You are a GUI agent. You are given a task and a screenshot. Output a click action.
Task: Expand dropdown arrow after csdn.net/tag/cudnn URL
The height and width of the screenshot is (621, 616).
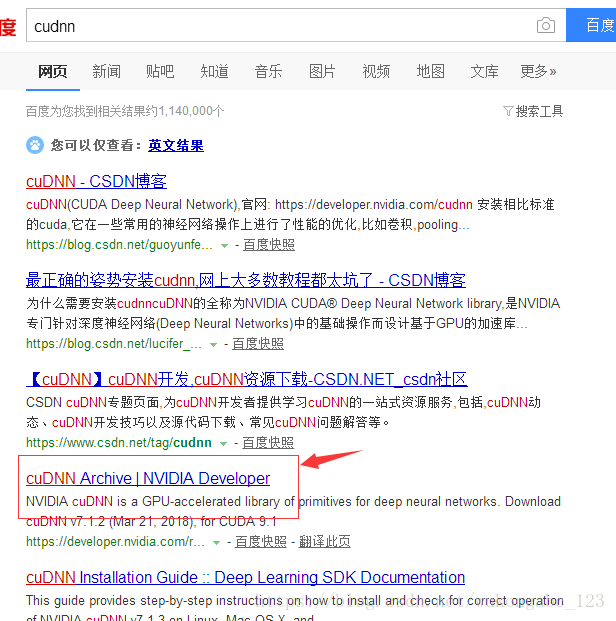[x=223, y=444]
